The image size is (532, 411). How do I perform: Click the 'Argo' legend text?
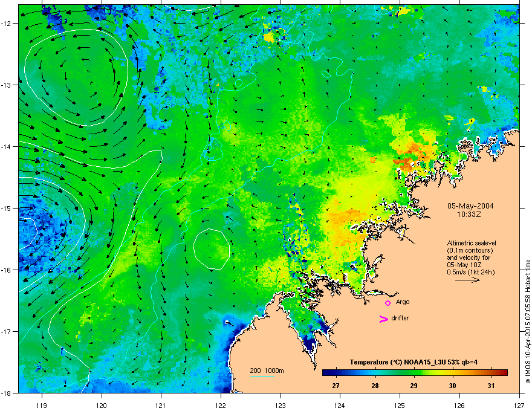[403, 302]
